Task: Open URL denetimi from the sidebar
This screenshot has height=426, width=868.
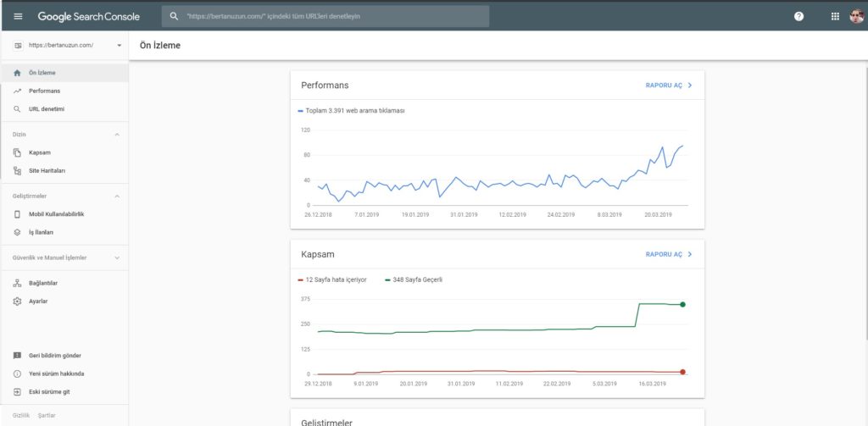Action: coord(64,109)
